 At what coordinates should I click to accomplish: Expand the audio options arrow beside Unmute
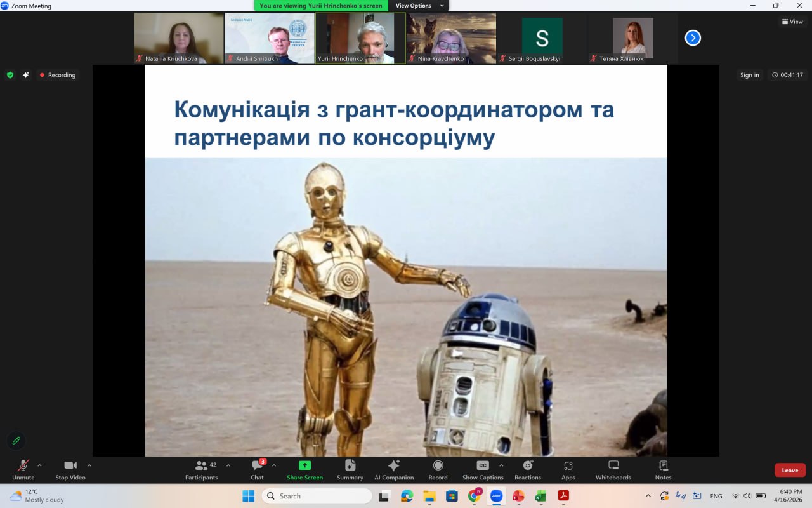coord(39,465)
